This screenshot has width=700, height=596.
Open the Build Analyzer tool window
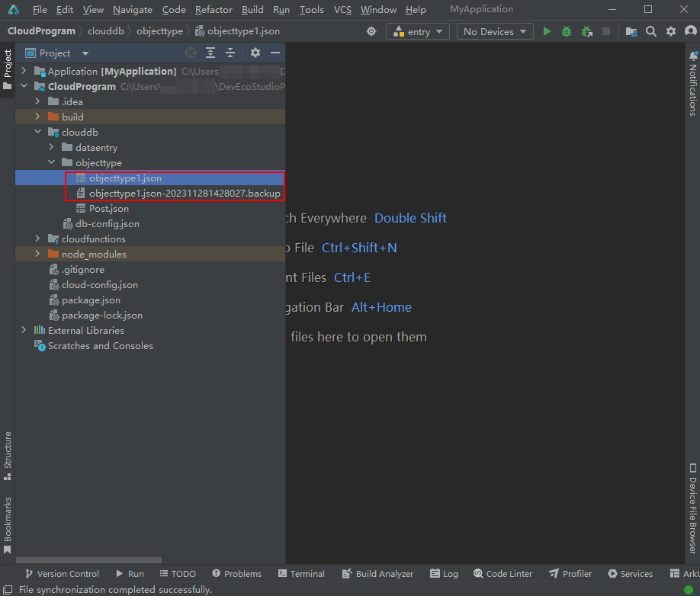(x=377, y=573)
